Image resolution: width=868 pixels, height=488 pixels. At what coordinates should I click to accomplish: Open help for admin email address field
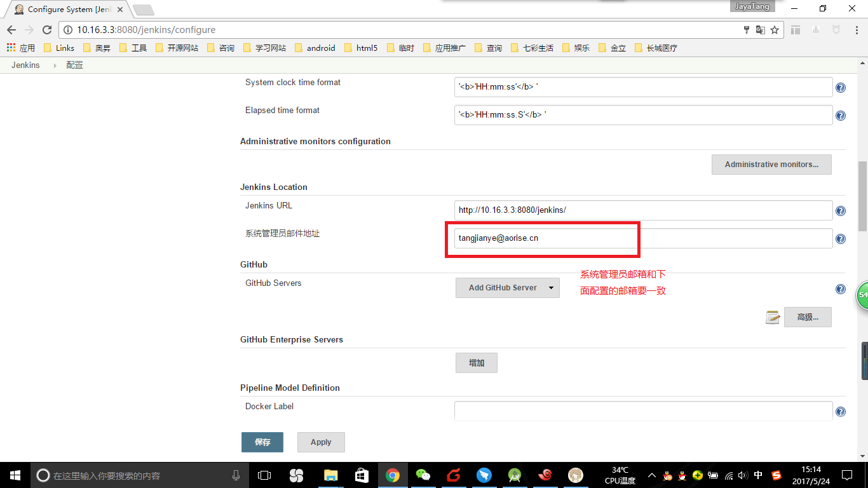point(841,239)
